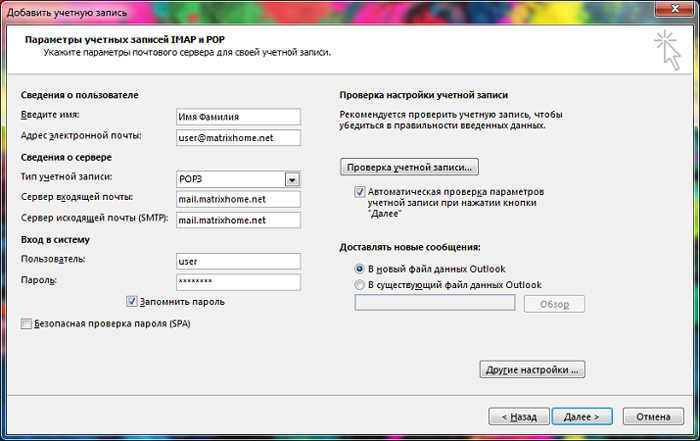The image size is (700, 441).
Task: Uncheck Автоматическая проверка параметров checkbox
Action: (359, 192)
